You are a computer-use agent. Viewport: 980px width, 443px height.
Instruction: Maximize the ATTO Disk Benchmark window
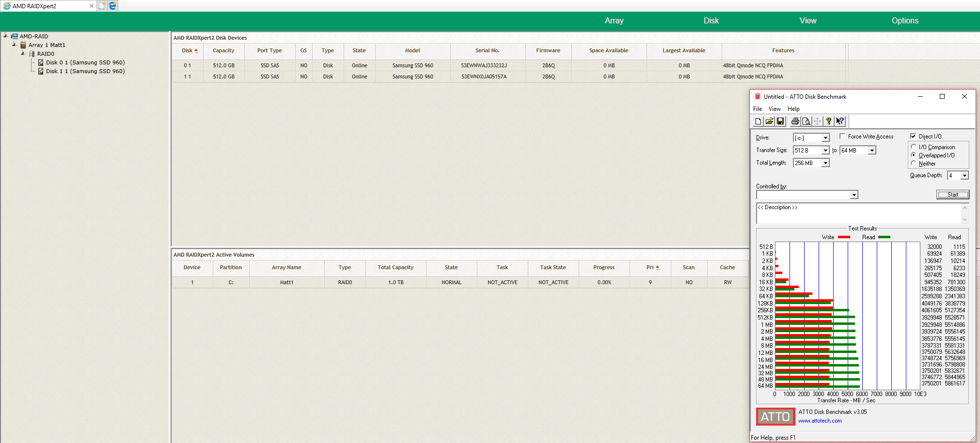click(x=942, y=96)
